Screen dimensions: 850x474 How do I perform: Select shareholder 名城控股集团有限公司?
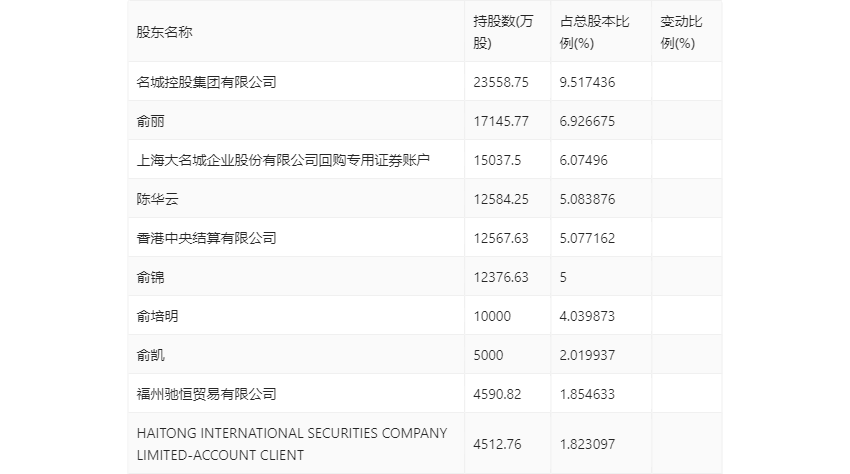point(207,82)
